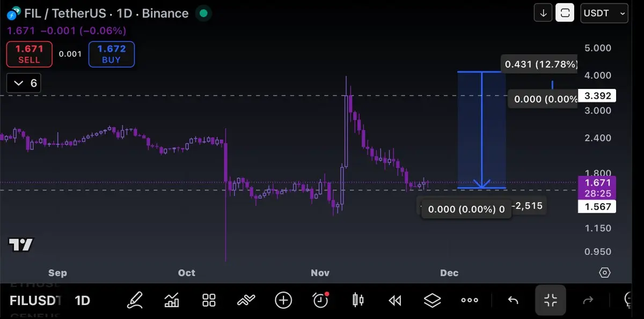Change candlestick chart type icon

point(358,300)
